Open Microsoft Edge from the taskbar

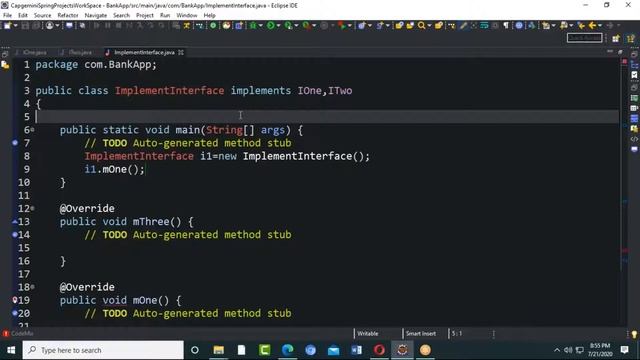coord(288,350)
